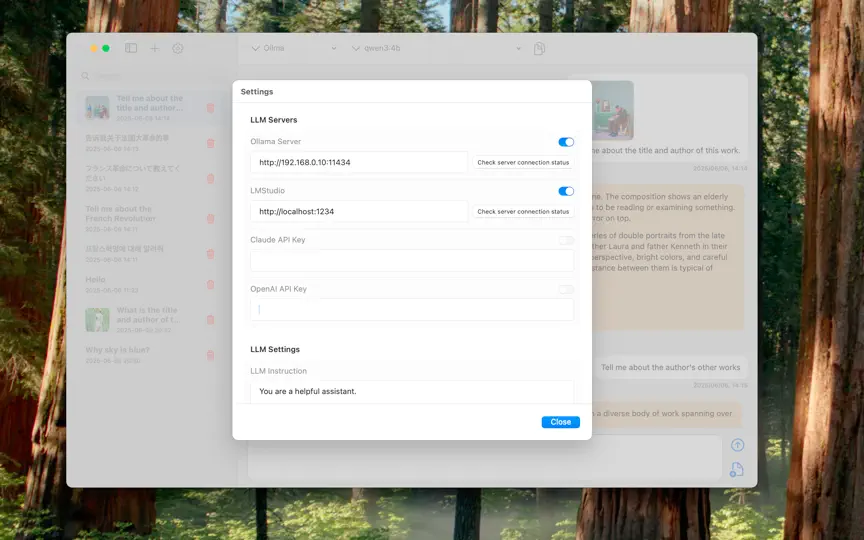Check LMStudio server connection status
This screenshot has width=864, height=540.
tap(523, 212)
